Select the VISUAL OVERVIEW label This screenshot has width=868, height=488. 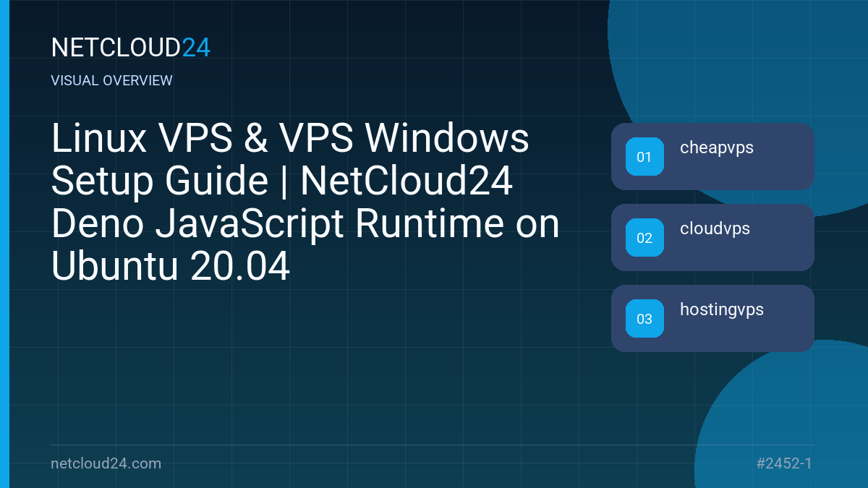pos(112,80)
